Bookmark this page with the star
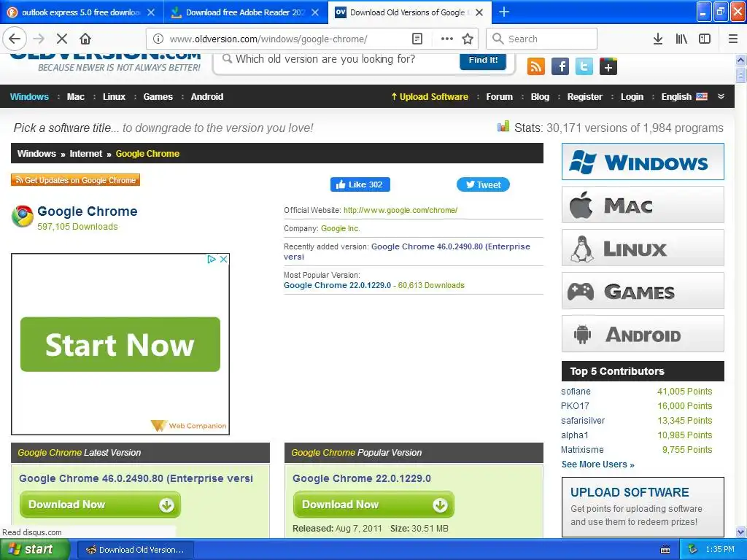 pos(468,39)
